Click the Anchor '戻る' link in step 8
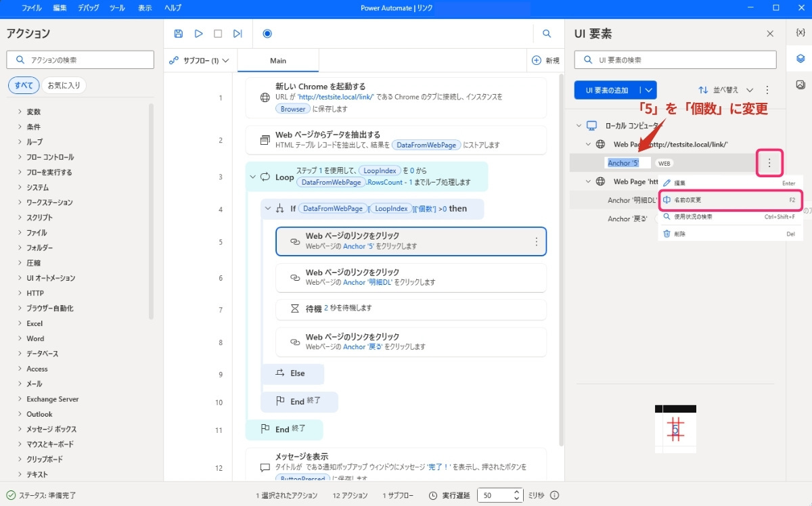Screen dimensions: 812x506 363,346
